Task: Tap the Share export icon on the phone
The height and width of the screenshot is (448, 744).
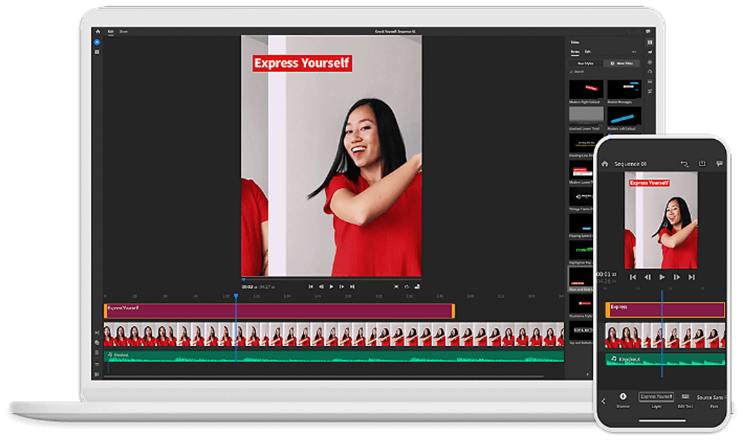Action: pyautogui.click(x=702, y=164)
